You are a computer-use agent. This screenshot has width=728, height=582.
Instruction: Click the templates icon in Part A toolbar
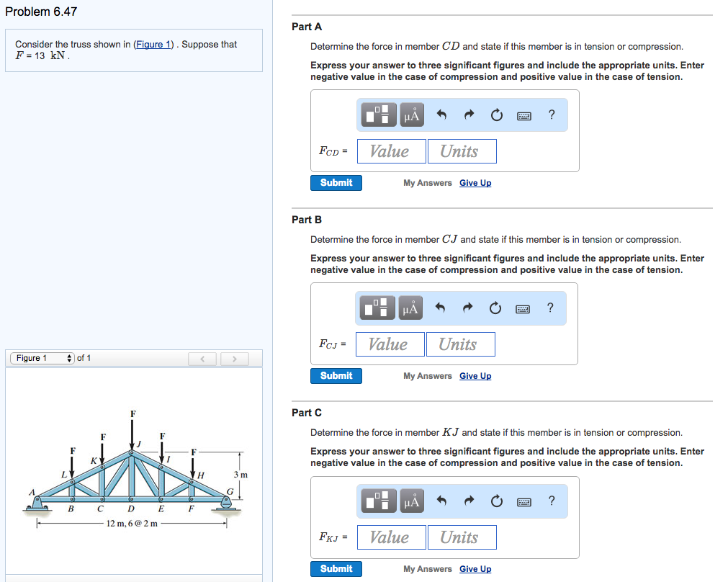coord(379,115)
